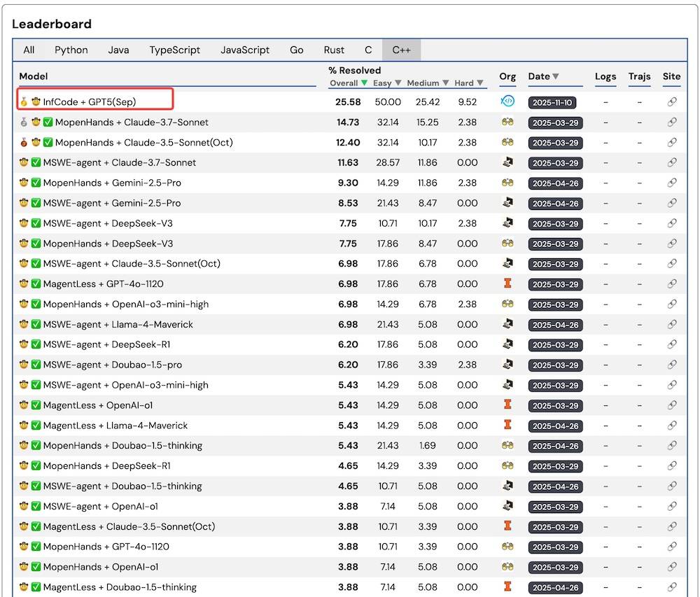The width and height of the screenshot is (700, 597).
Task: Click gold medal icon beside InfCode
Action: [24, 102]
